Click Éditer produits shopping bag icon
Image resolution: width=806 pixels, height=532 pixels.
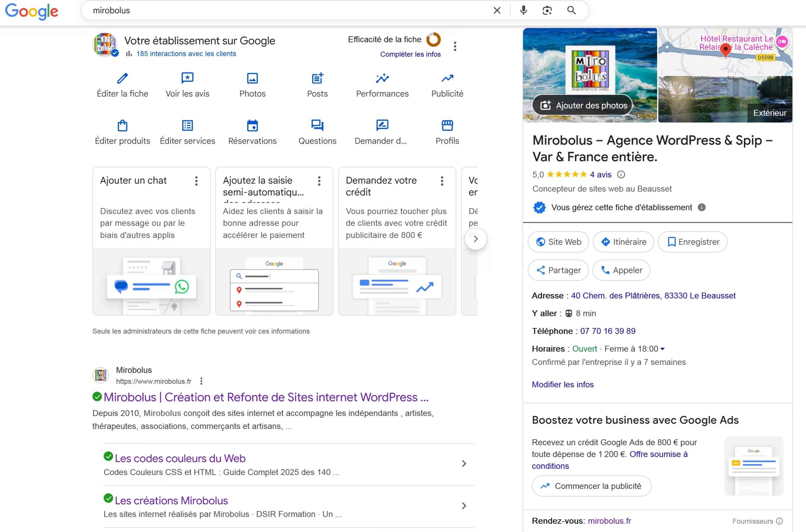pyautogui.click(x=122, y=126)
